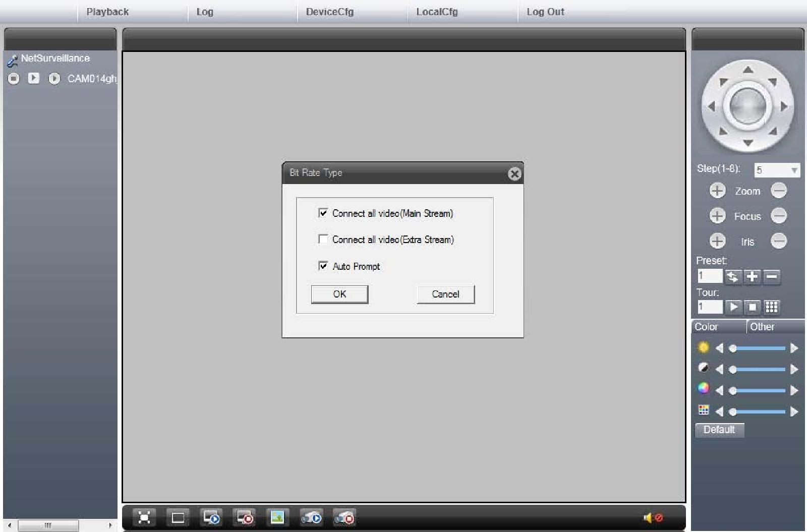Open the LocalCfg menu
807x532 pixels.
(437, 12)
